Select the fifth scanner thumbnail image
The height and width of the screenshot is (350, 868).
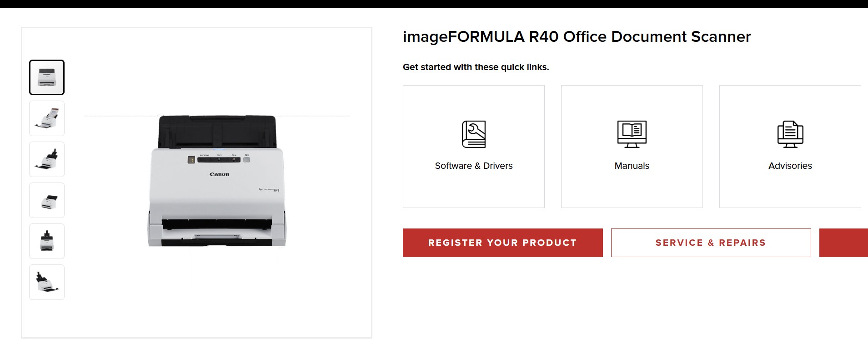(x=47, y=241)
